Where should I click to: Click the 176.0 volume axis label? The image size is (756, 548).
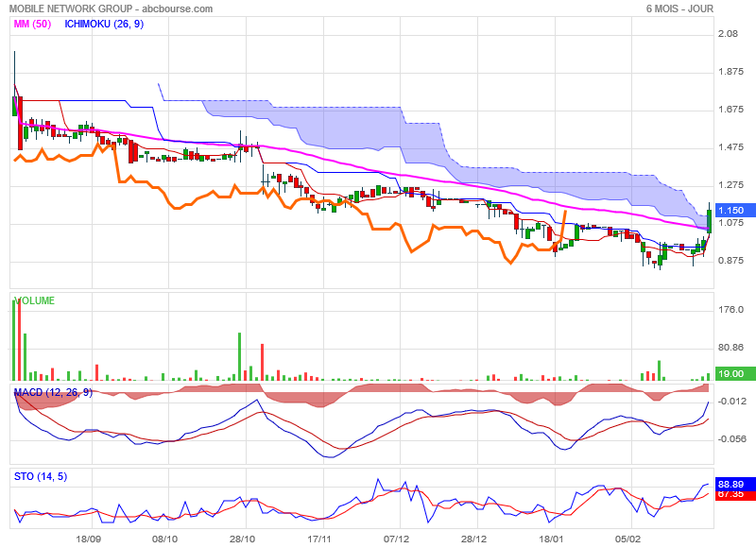coord(730,310)
